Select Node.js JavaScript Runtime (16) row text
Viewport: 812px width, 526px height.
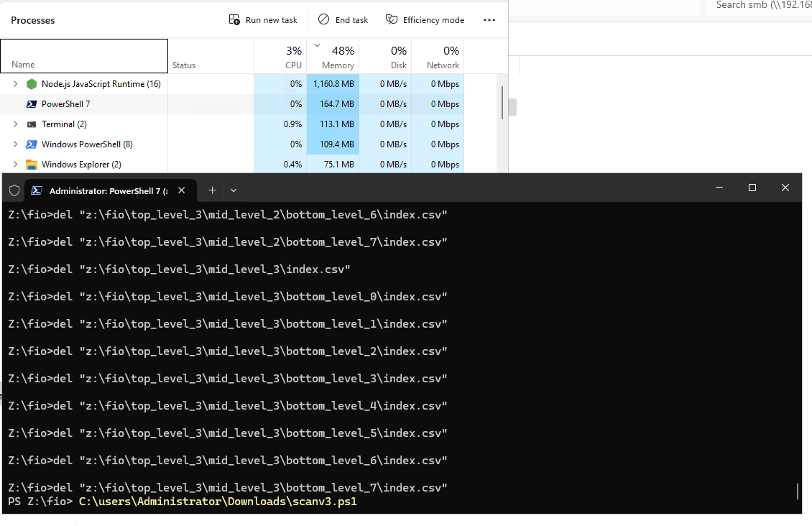click(101, 84)
